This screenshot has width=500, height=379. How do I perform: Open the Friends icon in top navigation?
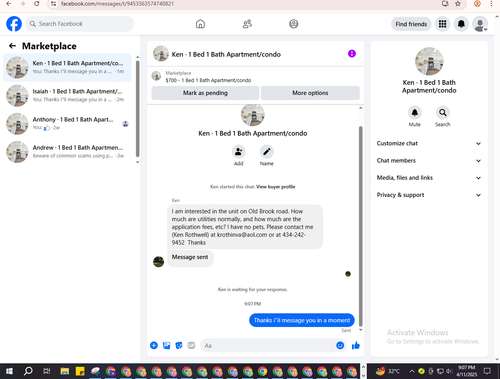(x=247, y=24)
